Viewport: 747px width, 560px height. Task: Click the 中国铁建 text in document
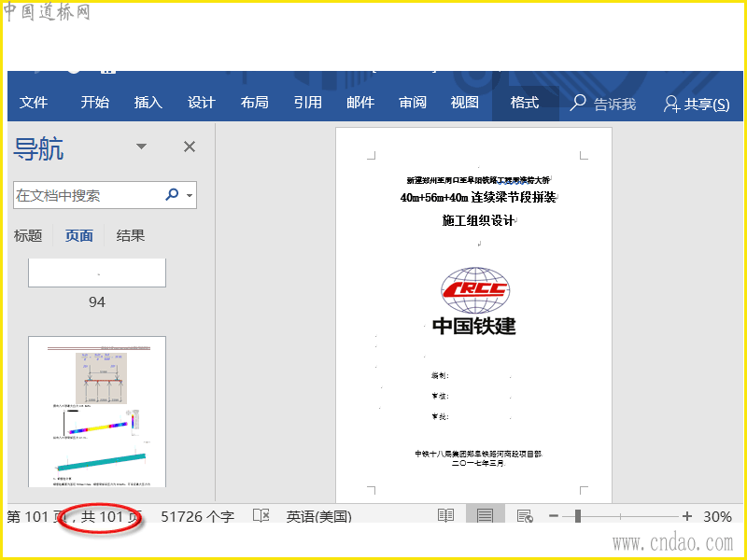pyautogui.click(x=474, y=326)
